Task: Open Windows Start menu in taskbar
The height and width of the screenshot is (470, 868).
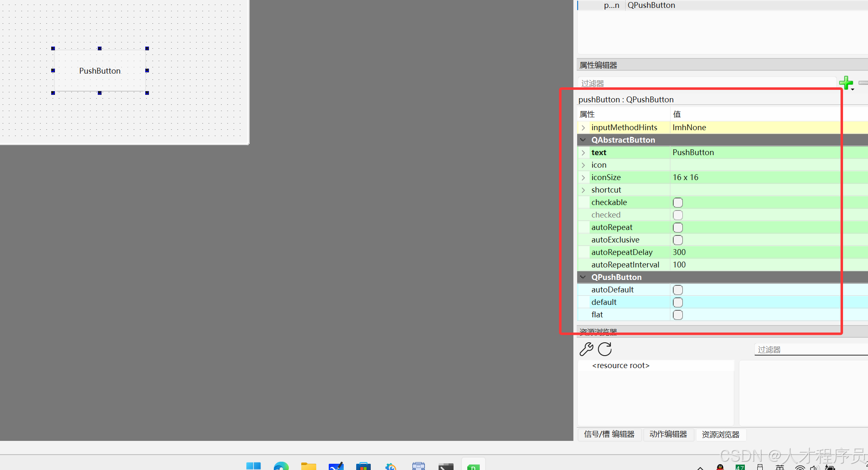Action: coord(253,466)
